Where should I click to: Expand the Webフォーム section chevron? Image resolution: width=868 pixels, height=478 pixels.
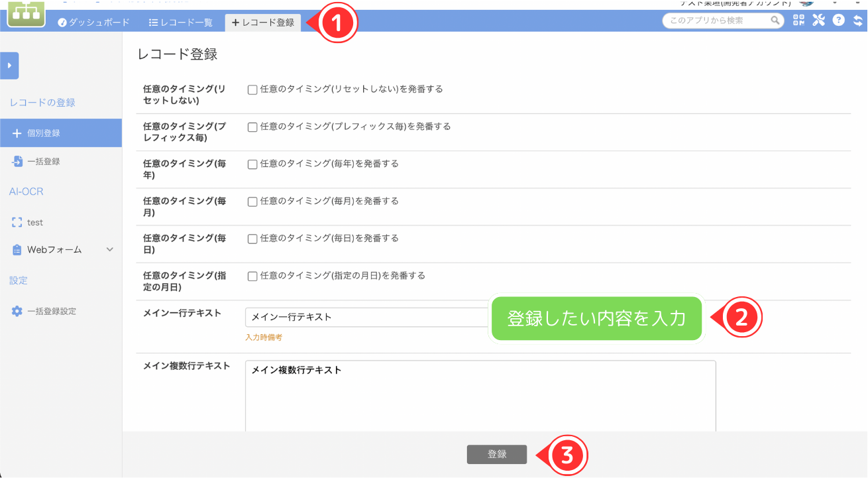tap(111, 250)
